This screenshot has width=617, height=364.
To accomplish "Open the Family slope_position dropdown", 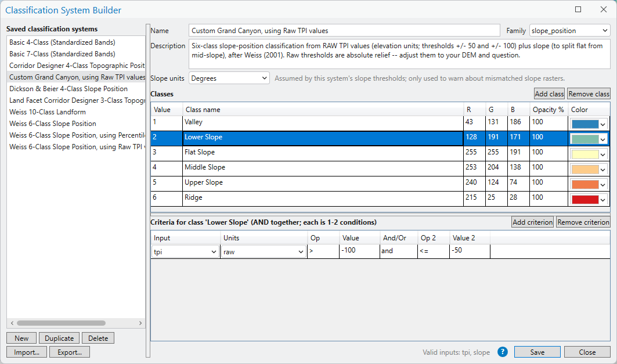I will [x=570, y=31].
